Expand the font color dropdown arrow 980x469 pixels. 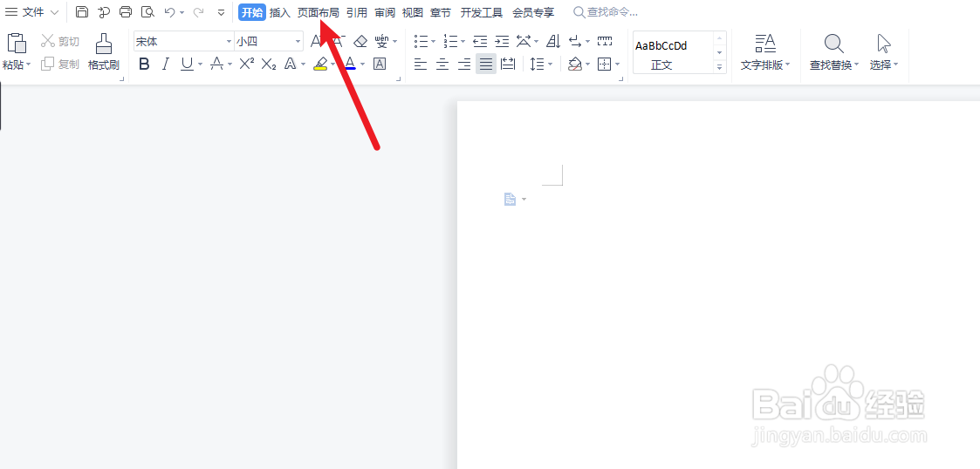click(362, 64)
